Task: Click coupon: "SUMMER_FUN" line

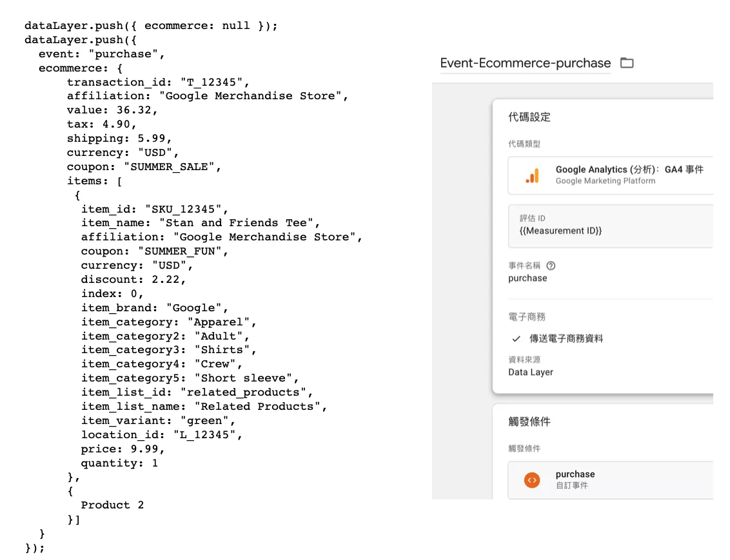Action: [155, 251]
